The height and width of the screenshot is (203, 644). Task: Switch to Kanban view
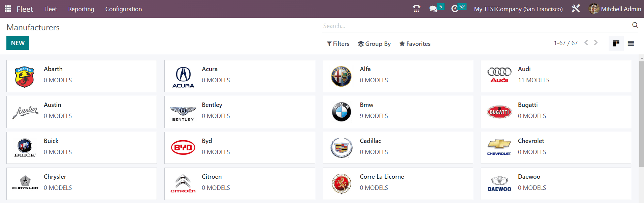click(x=616, y=43)
